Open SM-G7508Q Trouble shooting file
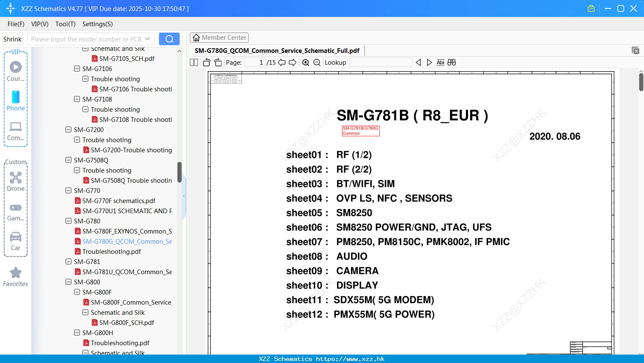Image resolution: width=644 pixels, height=363 pixels. pyautogui.click(x=127, y=180)
